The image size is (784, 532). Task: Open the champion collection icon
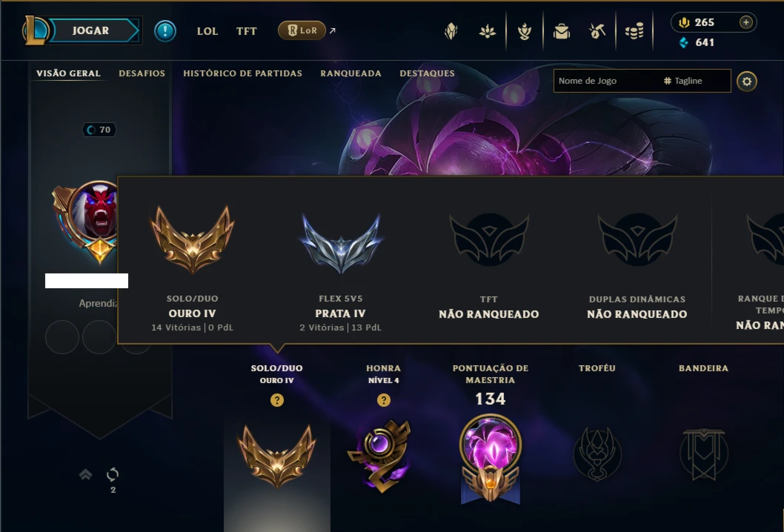[x=451, y=32]
